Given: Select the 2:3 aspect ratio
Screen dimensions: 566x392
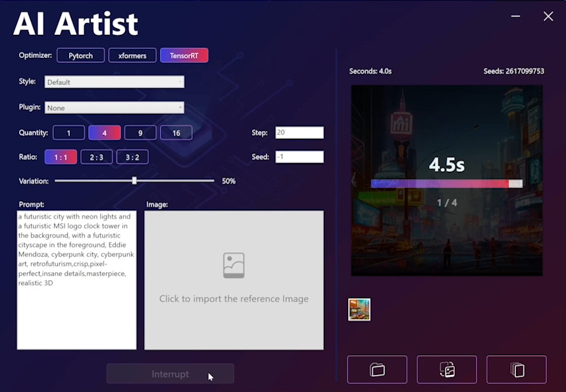Looking at the screenshot, I should tap(97, 157).
